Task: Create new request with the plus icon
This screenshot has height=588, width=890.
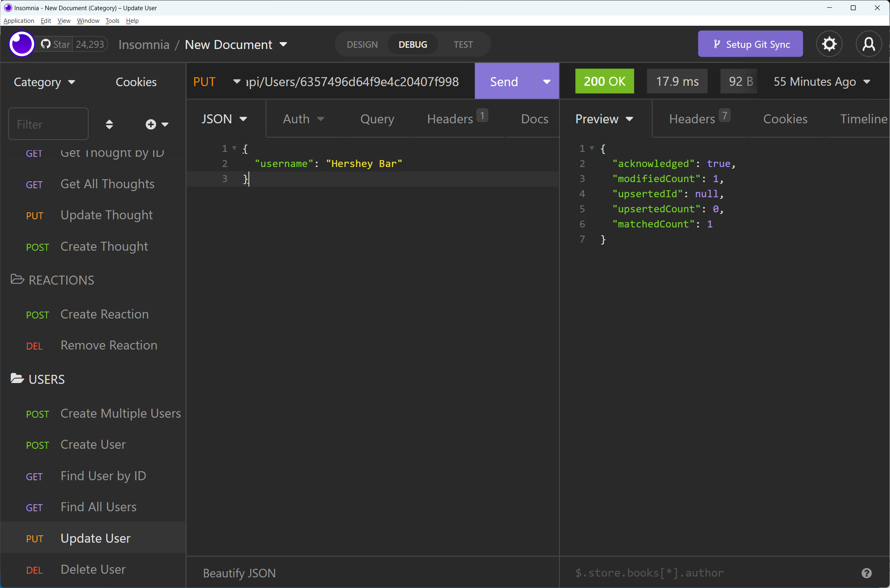Action: (150, 124)
